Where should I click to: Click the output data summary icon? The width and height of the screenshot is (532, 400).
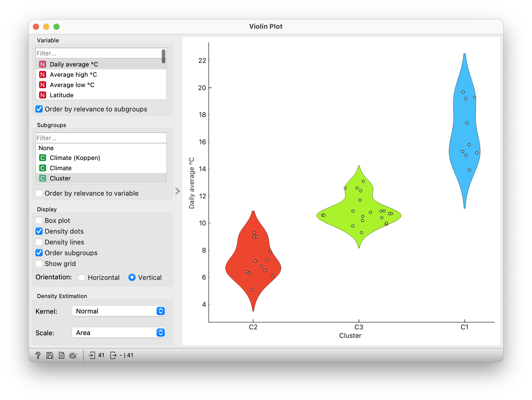point(113,355)
